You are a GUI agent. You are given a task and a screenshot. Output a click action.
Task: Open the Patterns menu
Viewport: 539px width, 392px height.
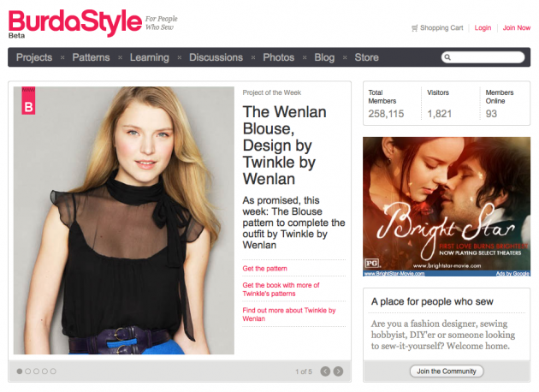91,57
